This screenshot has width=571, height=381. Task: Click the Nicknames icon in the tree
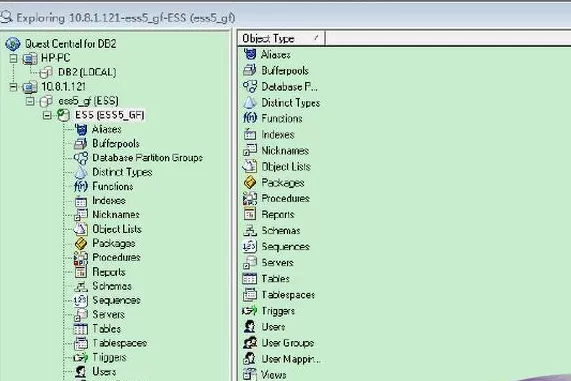(81, 215)
